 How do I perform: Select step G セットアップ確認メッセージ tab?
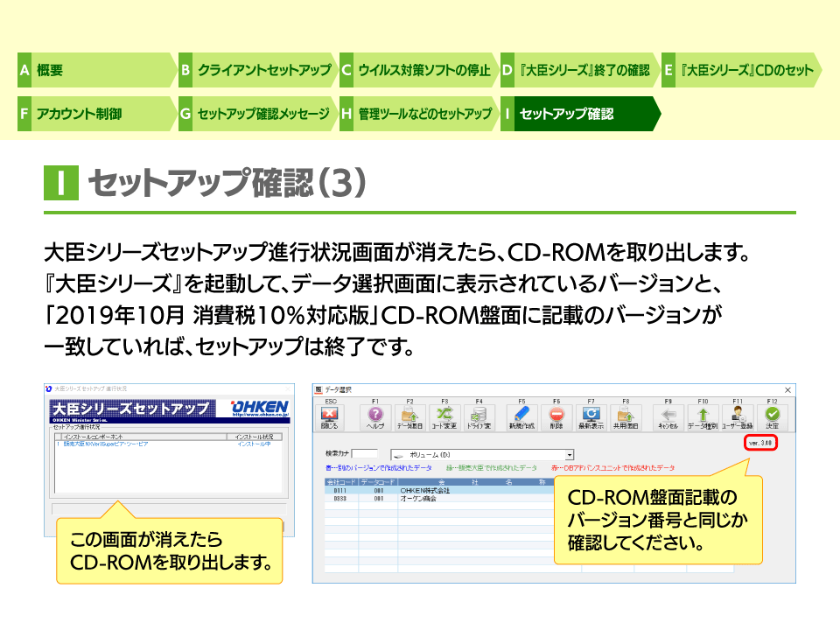(x=258, y=114)
